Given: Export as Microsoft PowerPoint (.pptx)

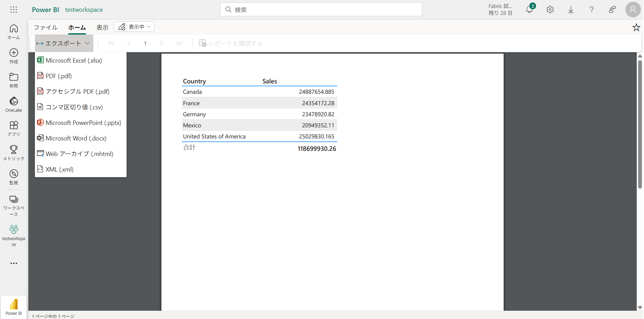Looking at the screenshot, I should [81, 122].
